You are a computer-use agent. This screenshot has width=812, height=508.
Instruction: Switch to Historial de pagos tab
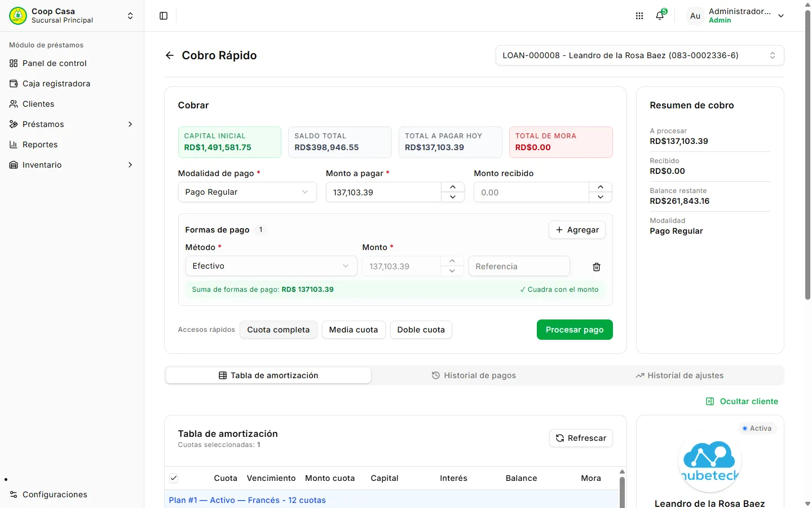[474, 375]
